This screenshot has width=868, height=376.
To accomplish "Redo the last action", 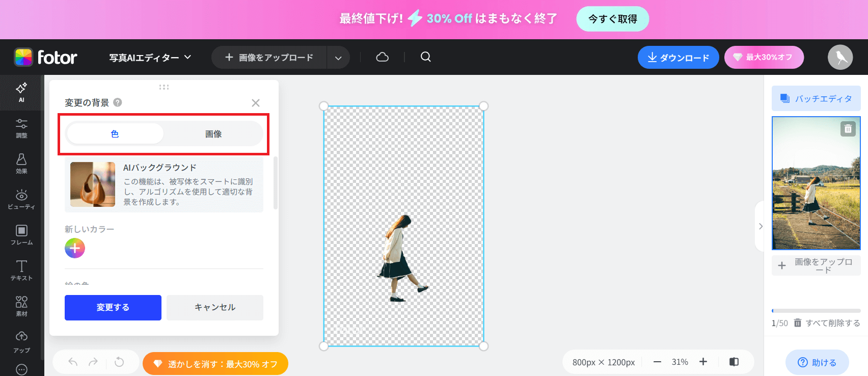I will [93, 362].
